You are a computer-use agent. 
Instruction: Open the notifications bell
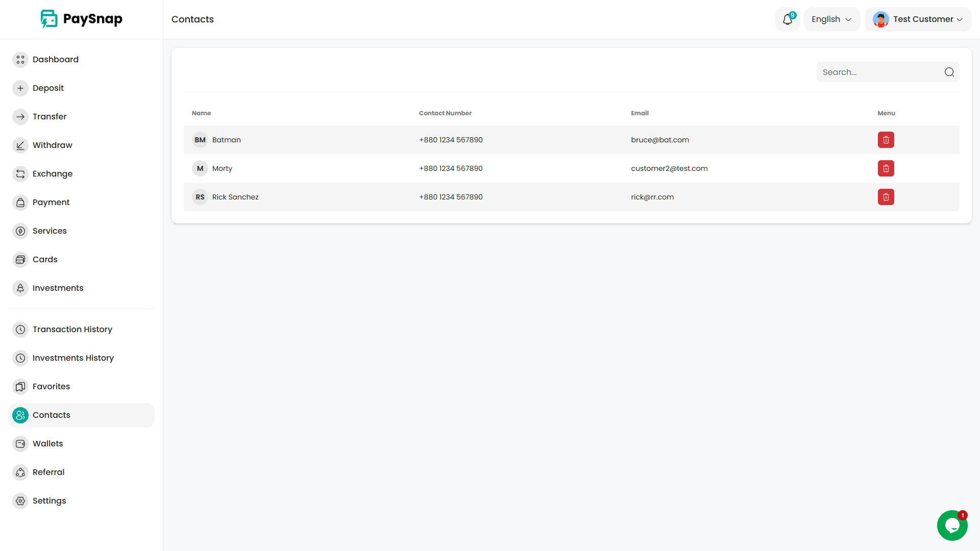pyautogui.click(x=787, y=19)
